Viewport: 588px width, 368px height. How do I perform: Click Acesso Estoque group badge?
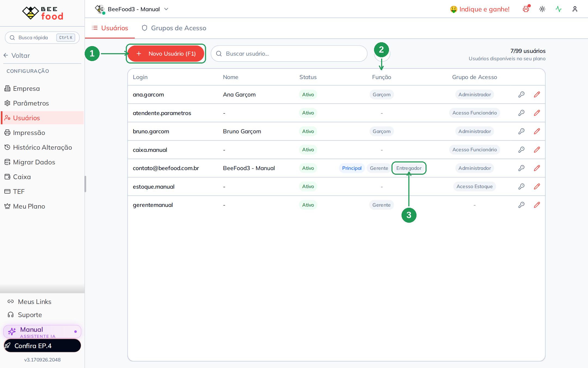pos(474,186)
